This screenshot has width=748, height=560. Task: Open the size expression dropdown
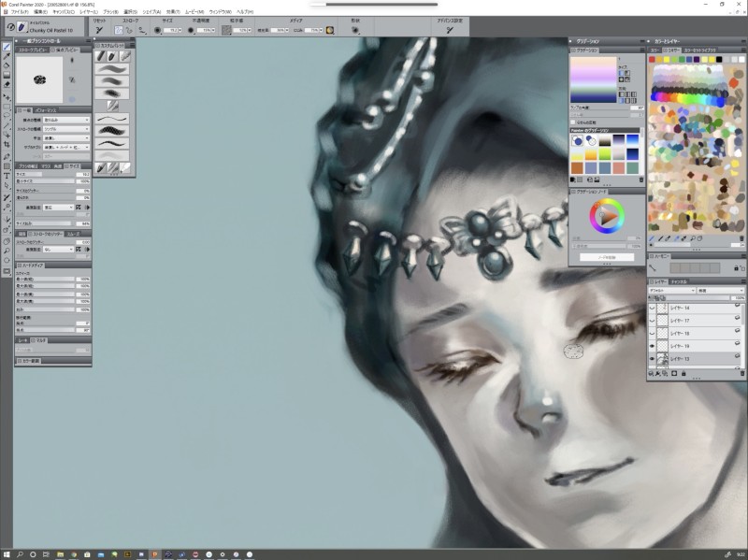59,208
